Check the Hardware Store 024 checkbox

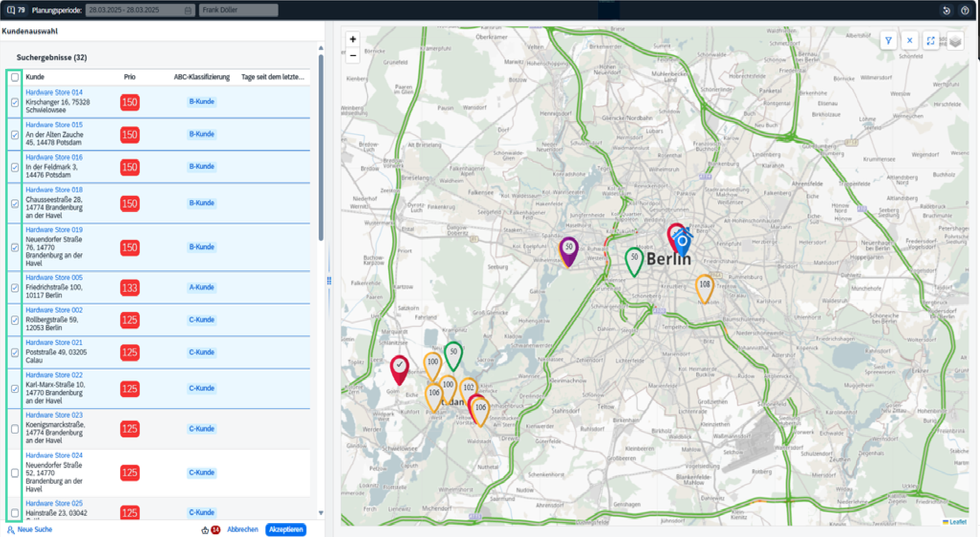click(x=15, y=473)
